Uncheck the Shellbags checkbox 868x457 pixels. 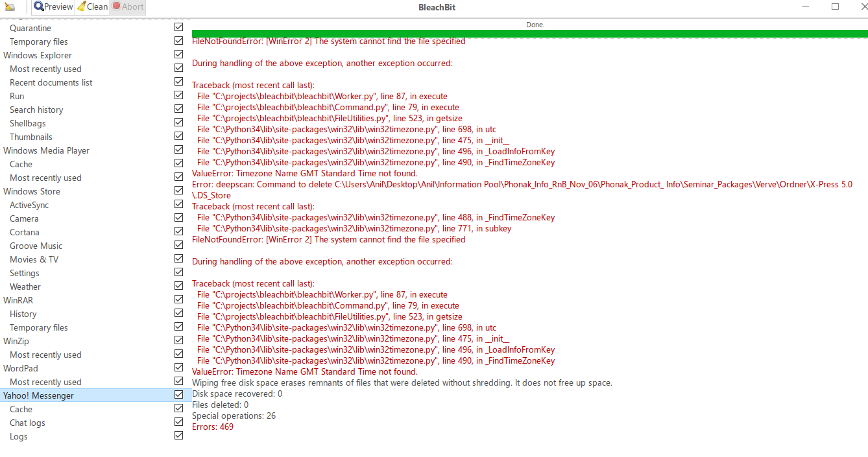pyautogui.click(x=178, y=123)
